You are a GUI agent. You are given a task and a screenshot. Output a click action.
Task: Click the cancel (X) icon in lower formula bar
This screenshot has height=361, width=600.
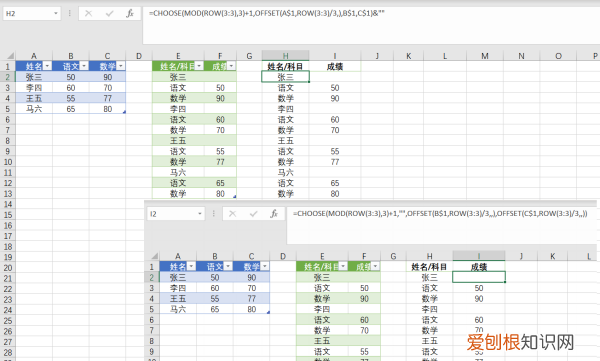coord(232,214)
